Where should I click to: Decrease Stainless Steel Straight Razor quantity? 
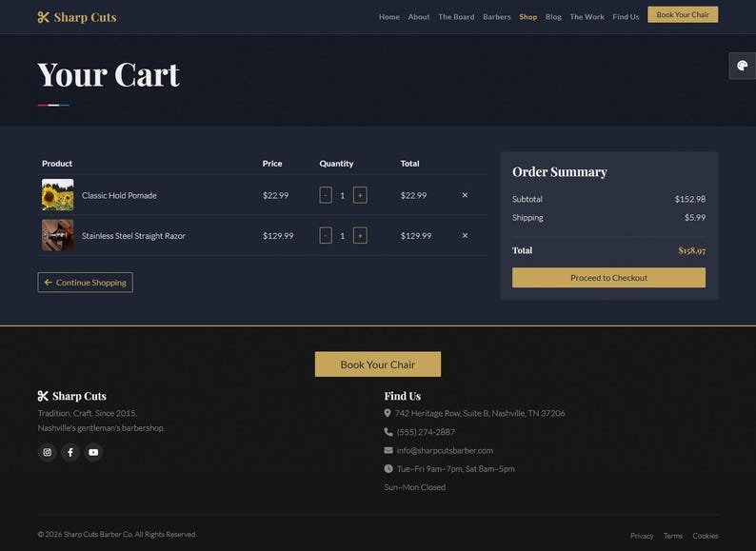(326, 236)
